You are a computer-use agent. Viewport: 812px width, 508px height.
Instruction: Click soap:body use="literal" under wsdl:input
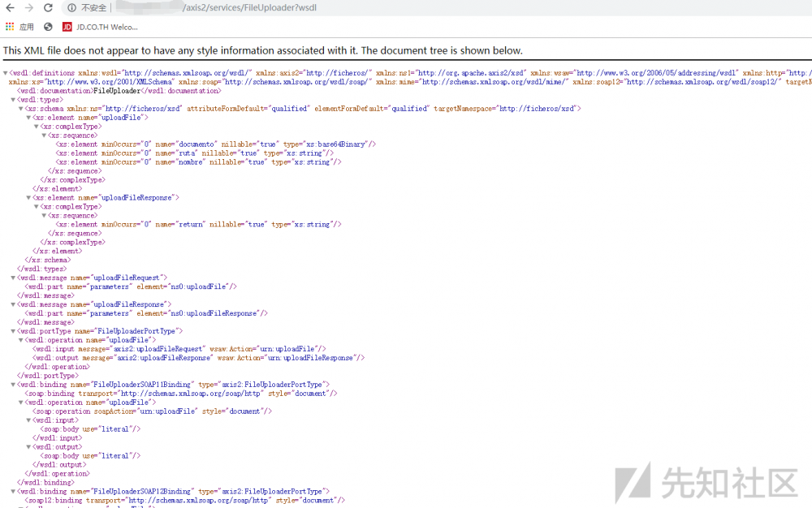coord(91,429)
